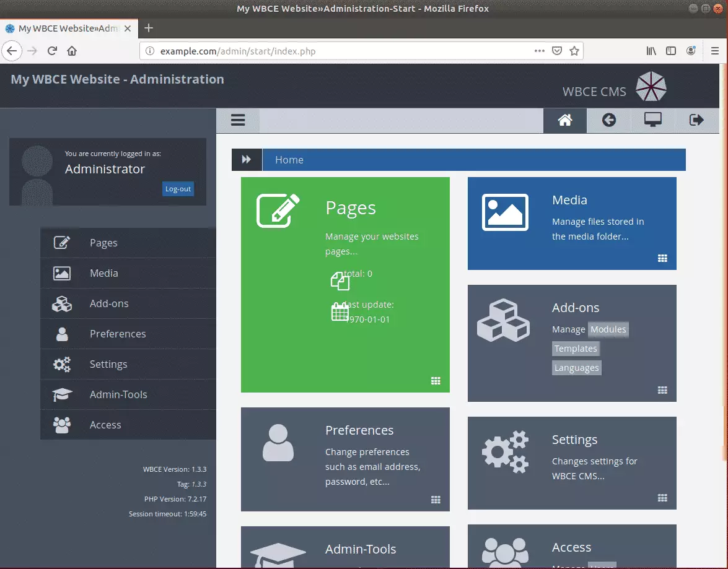Click 'PHP Version: 7.2.17' text
The width and height of the screenshot is (728, 569).
point(175,499)
